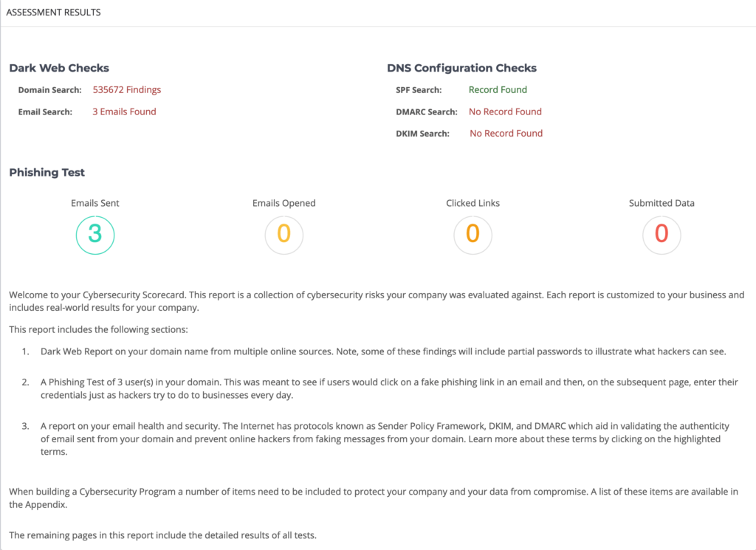Click the DKIM Search label
Image resolution: width=756 pixels, height=550 pixels.
click(x=422, y=134)
